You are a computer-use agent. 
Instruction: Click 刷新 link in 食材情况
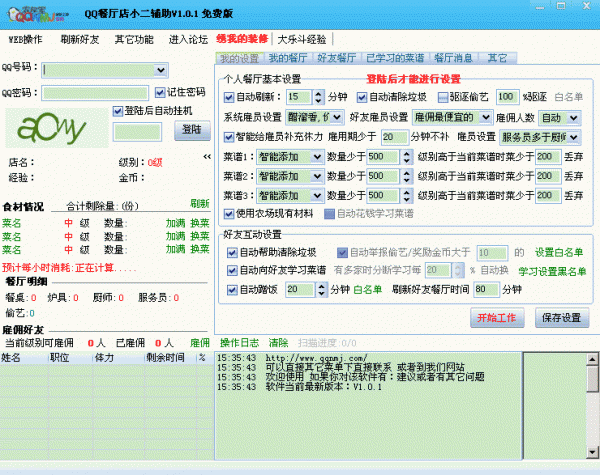point(200,204)
